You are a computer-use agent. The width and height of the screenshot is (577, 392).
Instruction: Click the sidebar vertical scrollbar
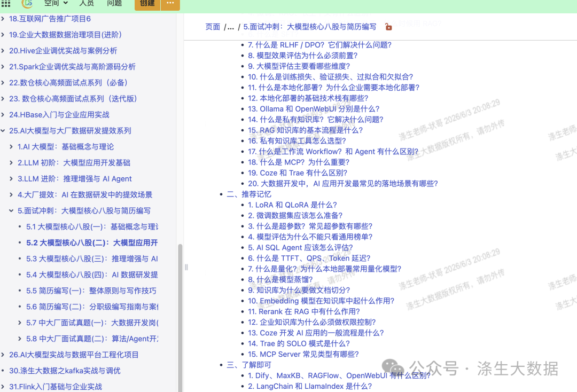tap(181, 318)
